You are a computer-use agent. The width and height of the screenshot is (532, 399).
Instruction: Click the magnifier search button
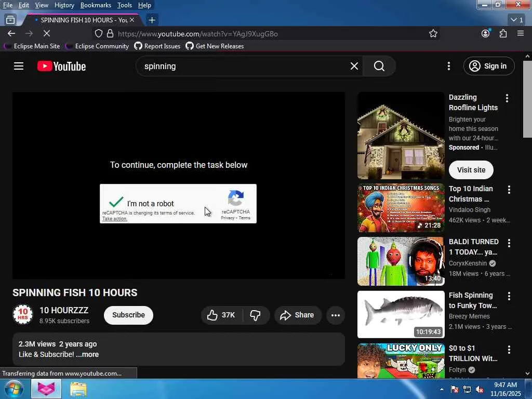(x=379, y=66)
